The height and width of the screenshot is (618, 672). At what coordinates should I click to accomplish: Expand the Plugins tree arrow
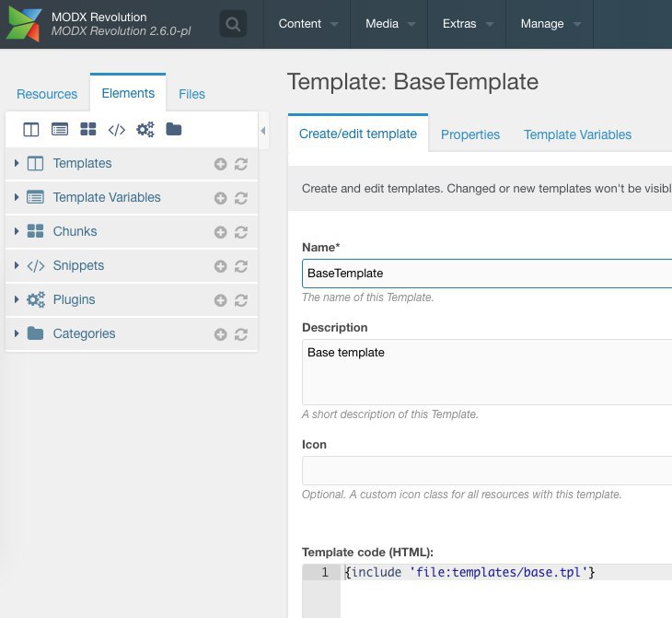pyautogui.click(x=17, y=299)
